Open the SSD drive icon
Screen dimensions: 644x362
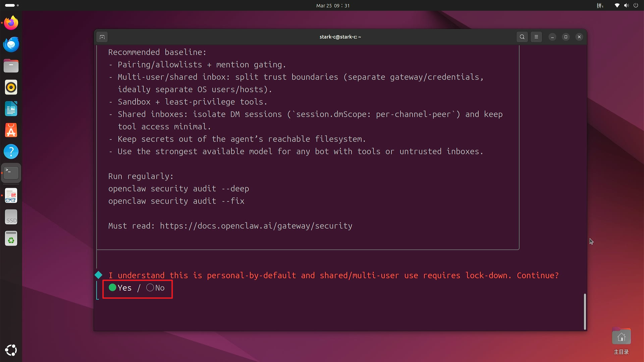(11, 217)
